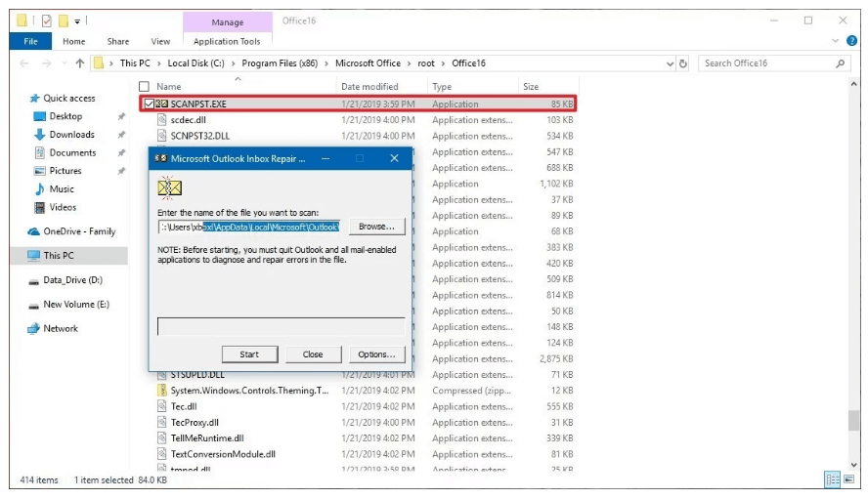Open Videos in the navigation pane

[63, 208]
